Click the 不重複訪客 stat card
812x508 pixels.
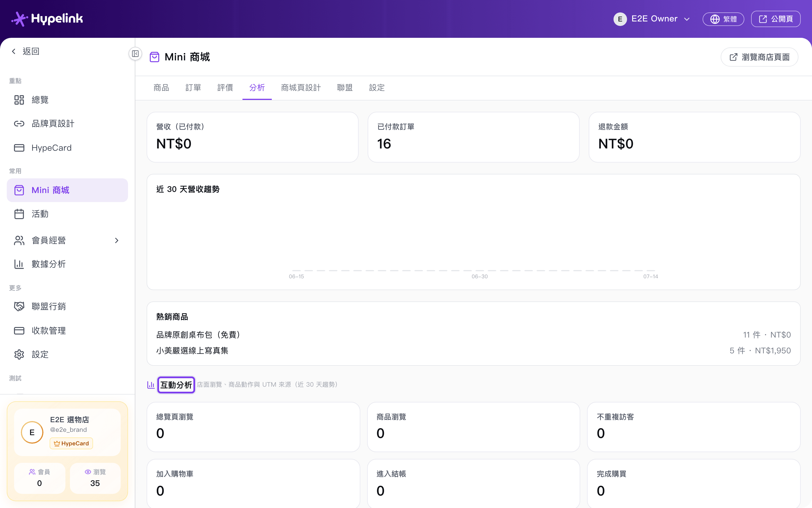[x=694, y=427]
